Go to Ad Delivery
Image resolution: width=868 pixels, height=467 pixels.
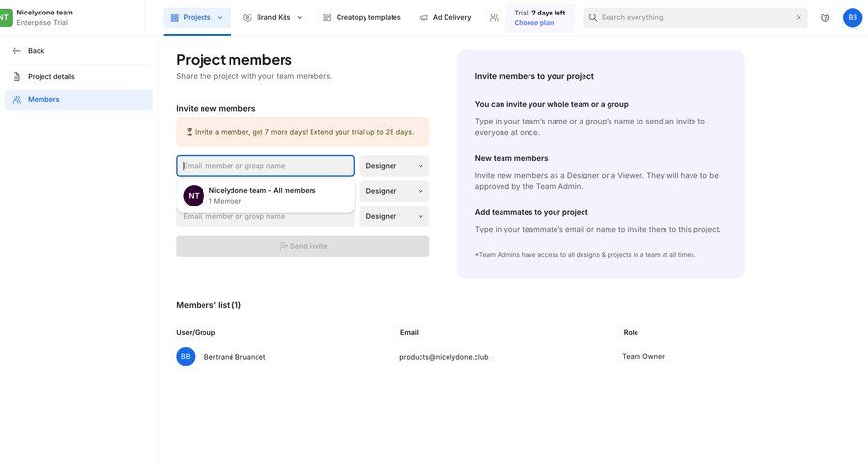coord(446,17)
